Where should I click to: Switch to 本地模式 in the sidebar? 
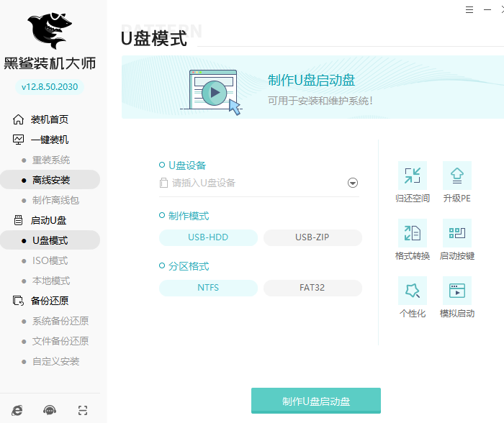pyautogui.click(x=51, y=281)
